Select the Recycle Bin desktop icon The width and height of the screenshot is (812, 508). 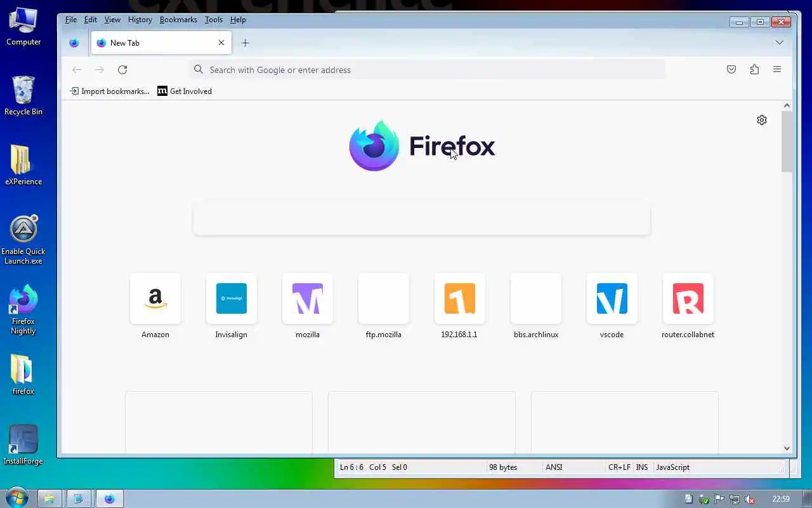(23, 96)
